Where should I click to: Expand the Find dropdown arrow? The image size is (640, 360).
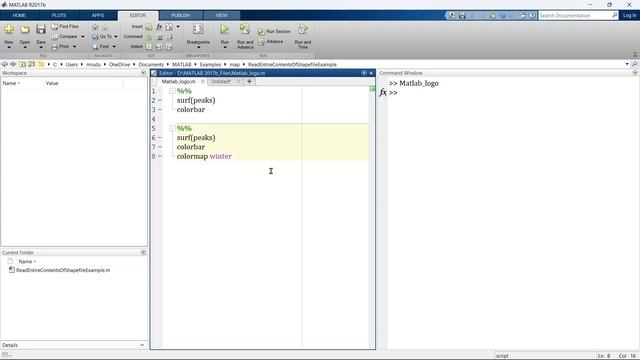114,47
